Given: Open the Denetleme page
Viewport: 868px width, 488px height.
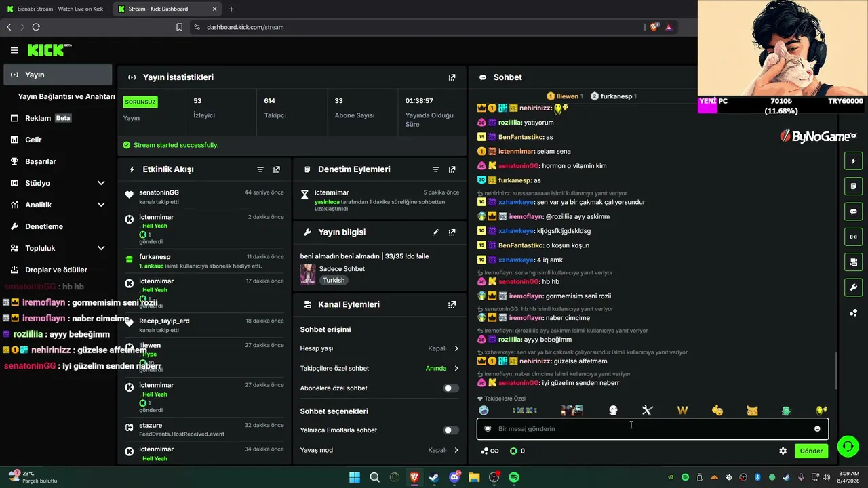Looking at the screenshot, I should (58, 226).
